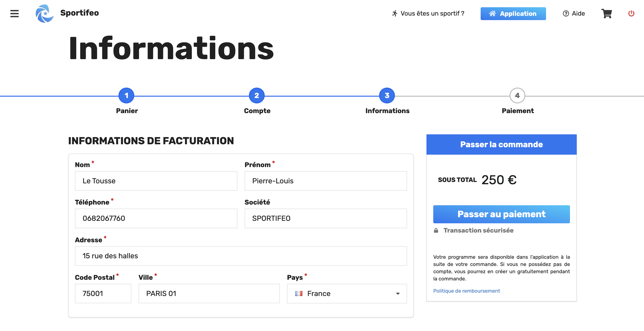Click the Sportifeo logo icon
The height and width of the screenshot is (331, 644).
(x=44, y=14)
